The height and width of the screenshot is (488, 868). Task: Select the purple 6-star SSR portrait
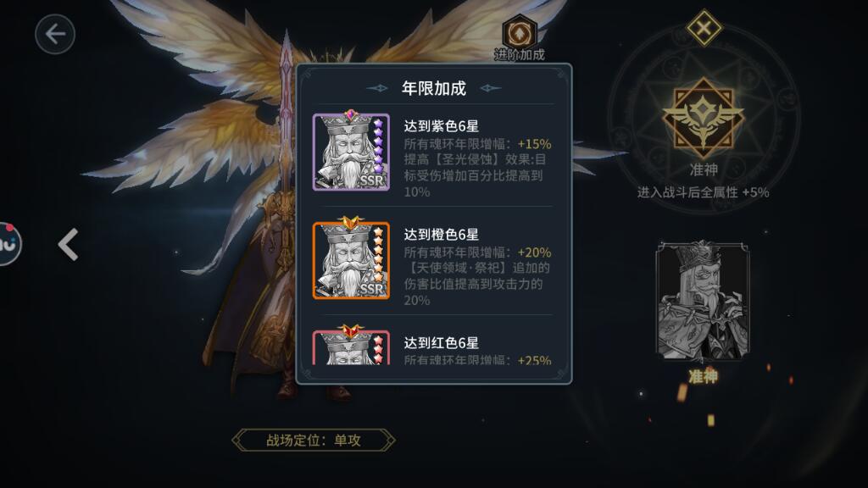(351, 152)
